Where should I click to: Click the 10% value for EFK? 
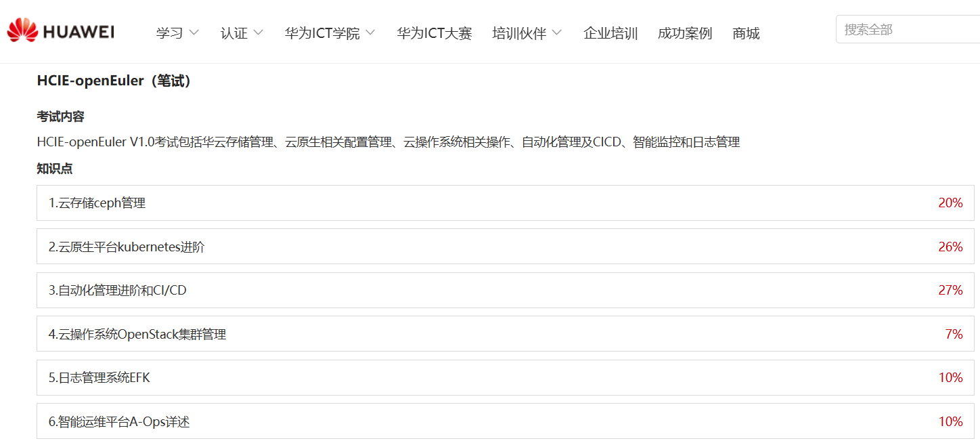point(950,377)
